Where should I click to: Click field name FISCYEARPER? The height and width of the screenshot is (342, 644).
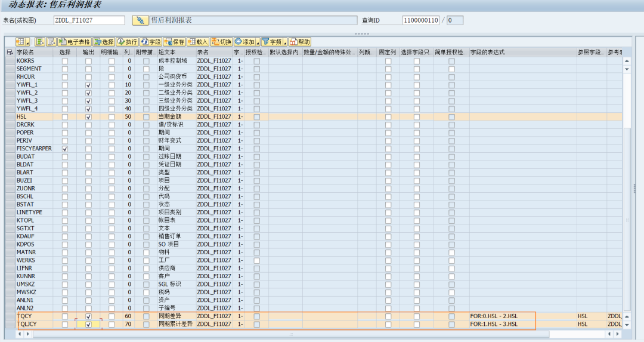click(x=34, y=149)
